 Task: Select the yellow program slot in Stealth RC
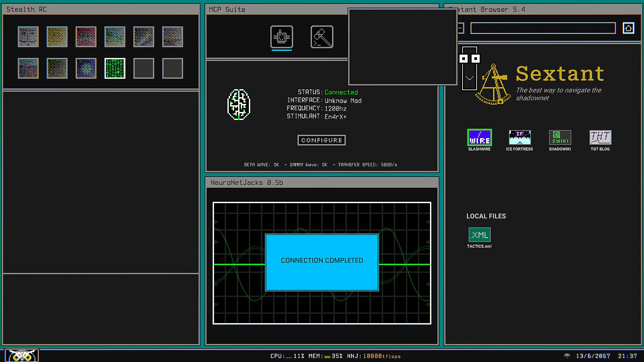57,37
